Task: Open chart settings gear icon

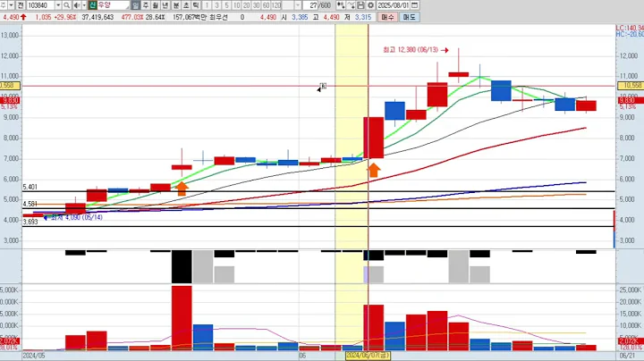Action: [x=370, y=5]
